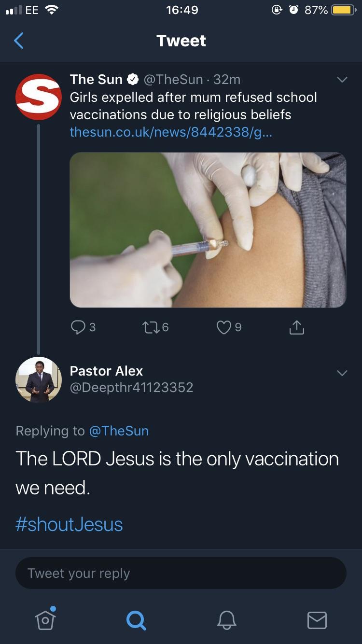View the vaccination photo

pos(208,230)
